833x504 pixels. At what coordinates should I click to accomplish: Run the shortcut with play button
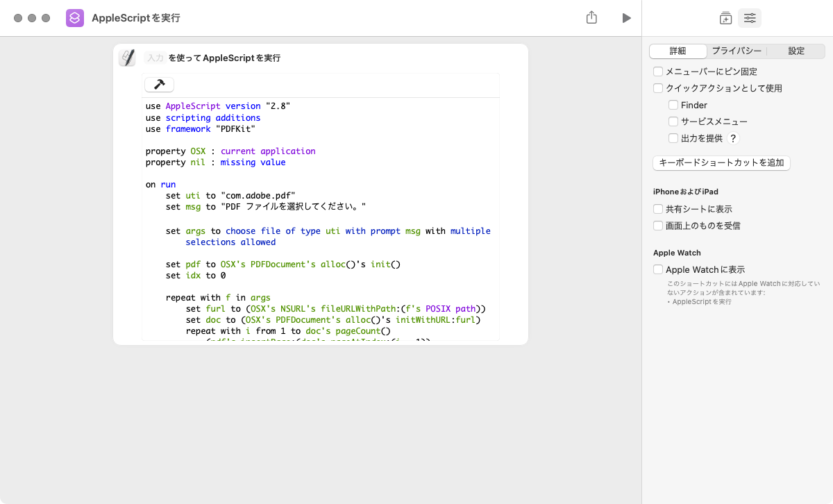click(x=626, y=18)
